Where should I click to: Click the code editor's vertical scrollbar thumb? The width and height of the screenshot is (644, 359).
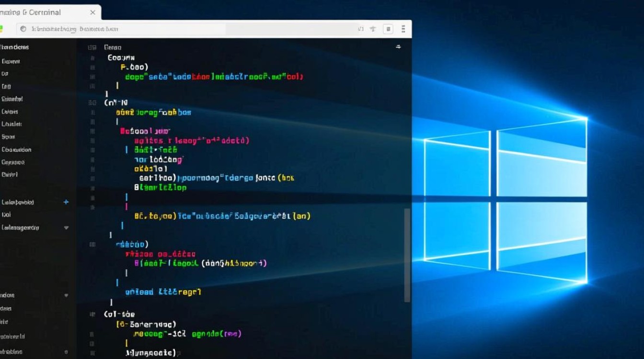pos(407,255)
